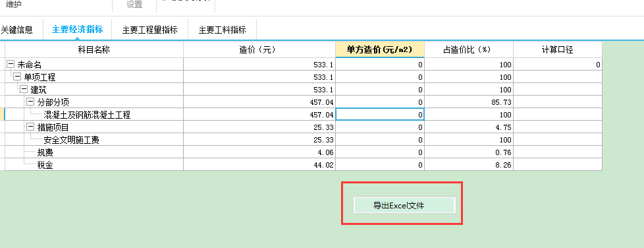Select the 混凝土及钢筋混凝土工程 row

pyautogui.click(x=304, y=115)
